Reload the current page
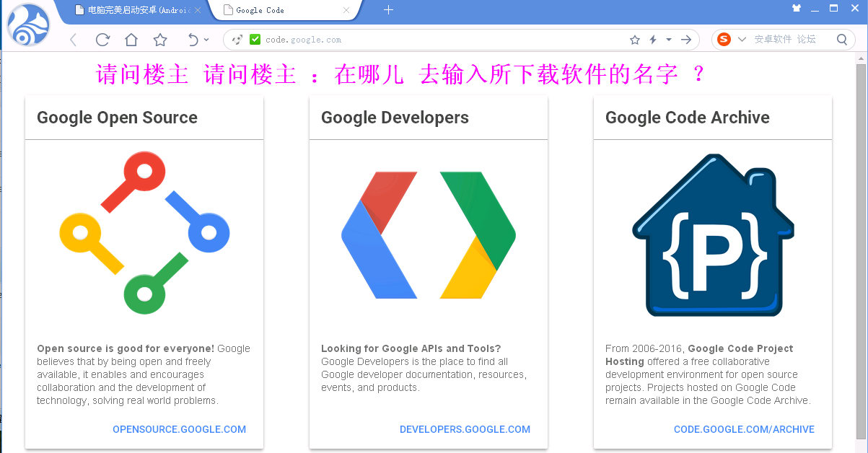The image size is (868, 453). (x=102, y=40)
